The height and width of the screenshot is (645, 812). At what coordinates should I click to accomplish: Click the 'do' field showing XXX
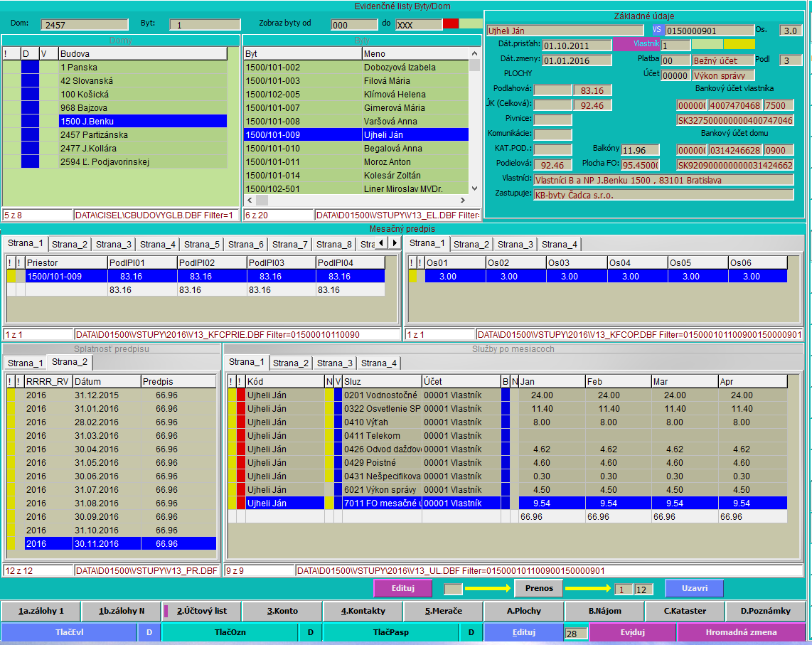tap(418, 24)
